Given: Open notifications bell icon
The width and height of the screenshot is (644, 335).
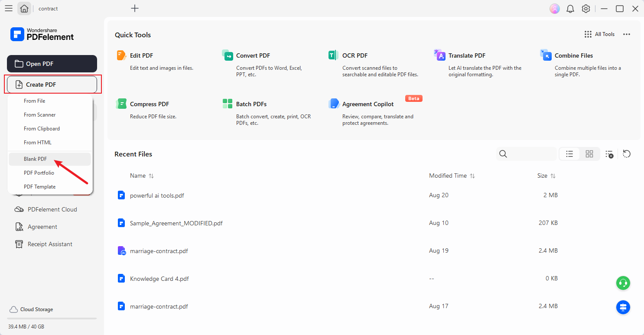Looking at the screenshot, I should pyautogui.click(x=570, y=9).
